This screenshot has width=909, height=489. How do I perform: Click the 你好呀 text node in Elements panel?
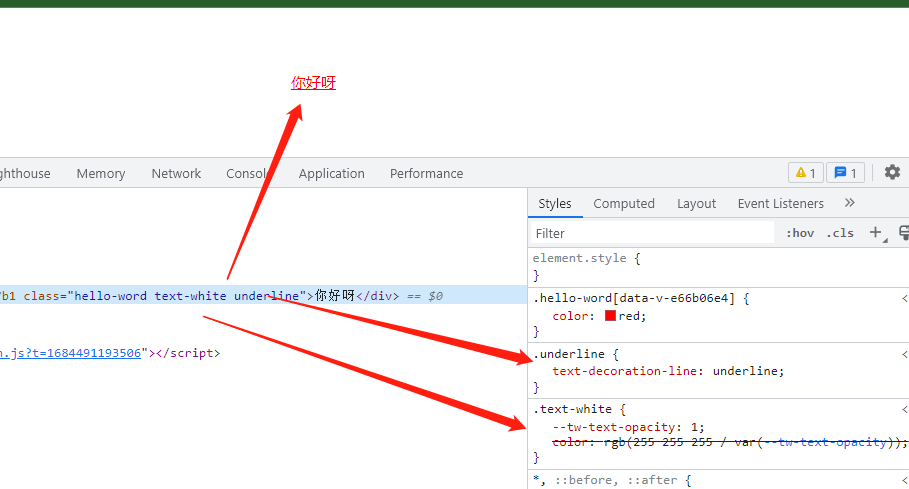(334, 295)
